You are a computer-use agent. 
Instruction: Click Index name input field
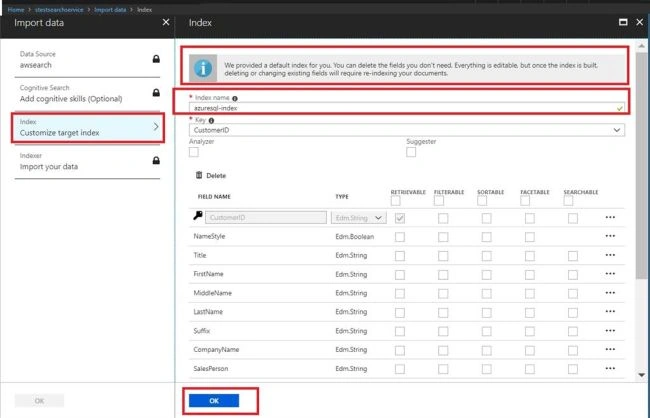tap(407, 108)
